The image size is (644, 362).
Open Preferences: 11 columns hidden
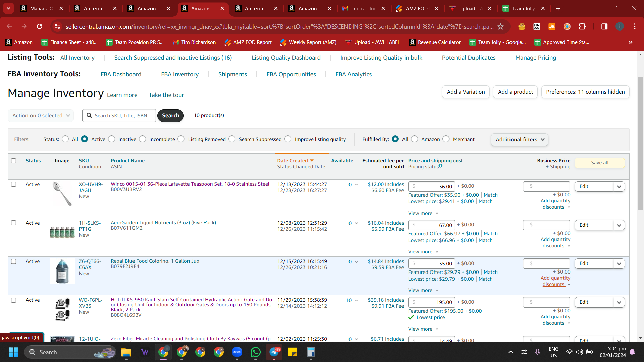click(585, 92)
